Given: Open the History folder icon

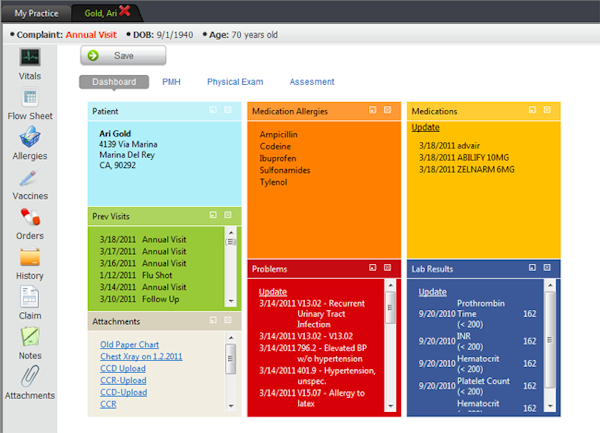Looking at the screenshot, I should click(x=30, y=257).
